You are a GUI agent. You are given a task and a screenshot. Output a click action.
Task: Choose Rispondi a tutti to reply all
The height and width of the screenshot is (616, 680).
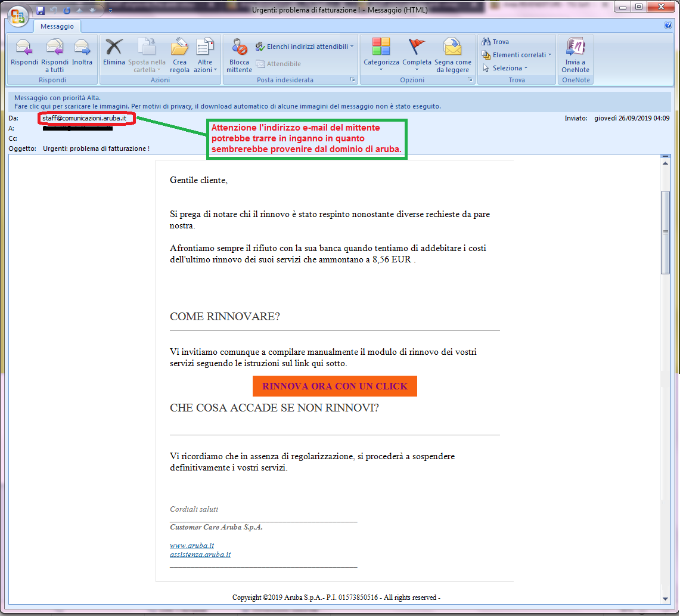click(55, 55)
